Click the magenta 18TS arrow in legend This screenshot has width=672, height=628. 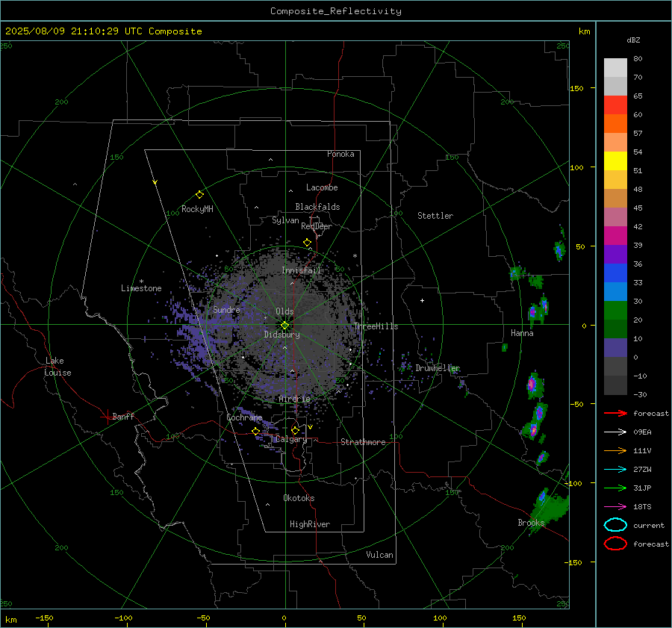tap(615, 507)
